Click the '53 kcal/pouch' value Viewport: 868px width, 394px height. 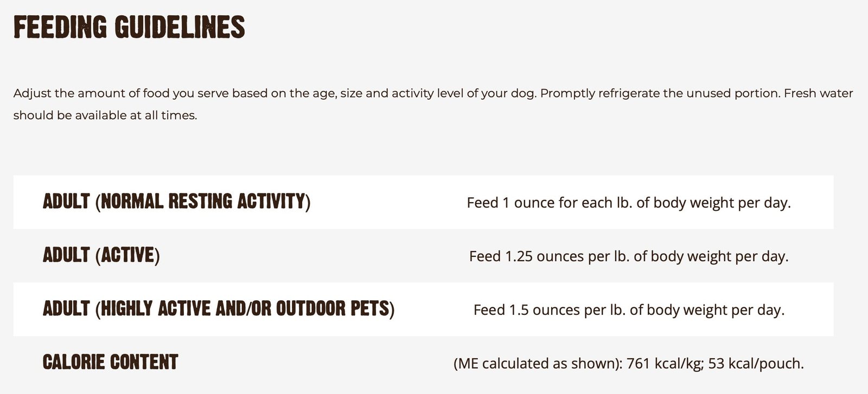(756, 363)
